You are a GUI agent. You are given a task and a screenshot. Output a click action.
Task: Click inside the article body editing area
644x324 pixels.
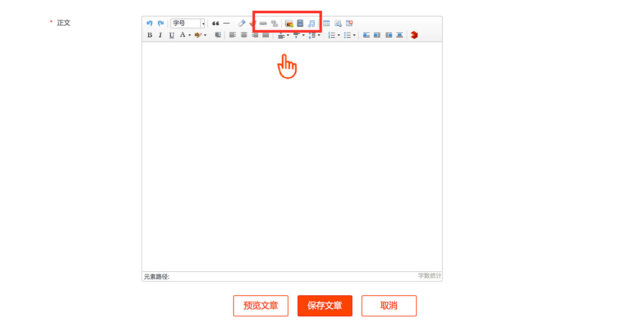click(x=292, y=157)
